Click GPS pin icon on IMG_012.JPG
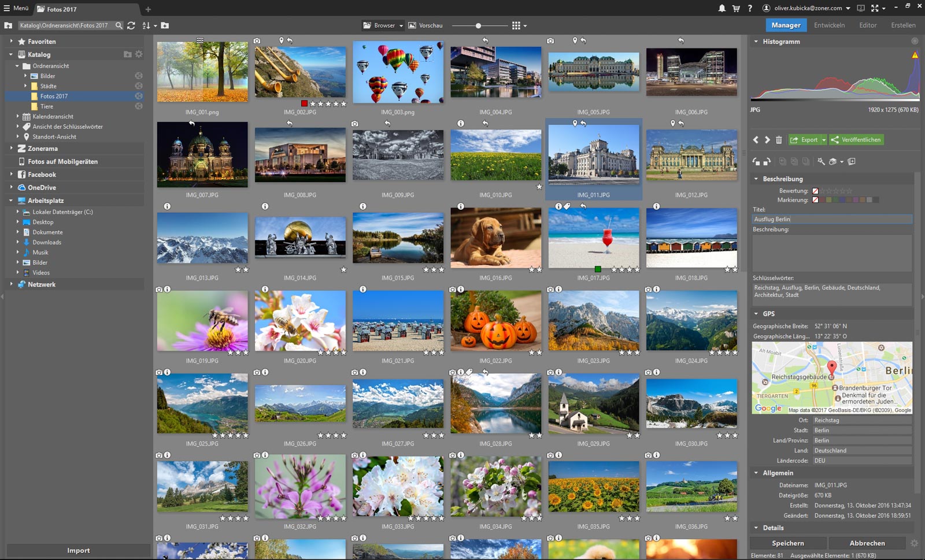 point(672,124)
